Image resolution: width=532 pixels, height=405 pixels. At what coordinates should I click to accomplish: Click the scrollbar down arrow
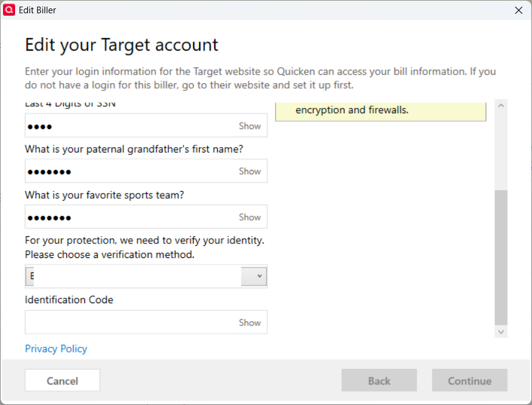pyautogui.click(x=501, y=332)
